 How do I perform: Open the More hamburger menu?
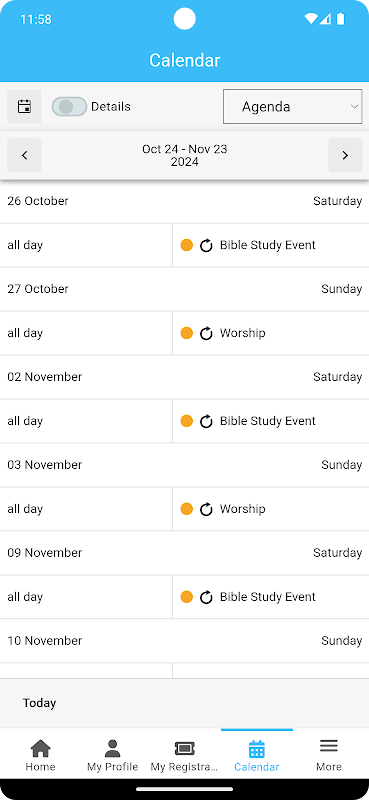(329, 755)
